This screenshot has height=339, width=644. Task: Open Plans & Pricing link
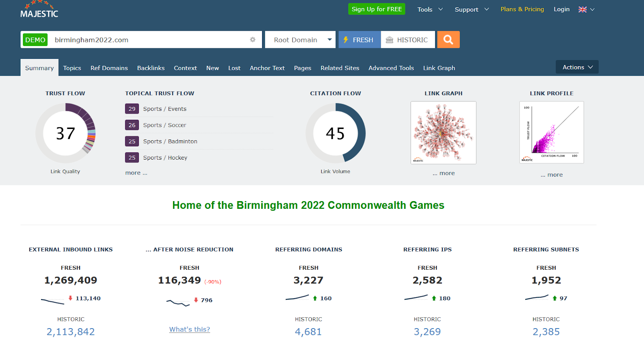click(522, 9)
